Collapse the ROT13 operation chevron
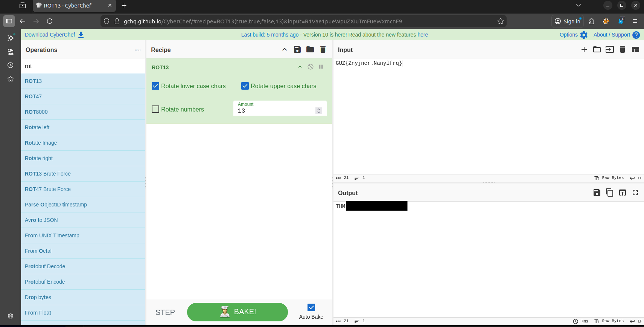Viewport: 644px width, 327px height. coord(300,67)
